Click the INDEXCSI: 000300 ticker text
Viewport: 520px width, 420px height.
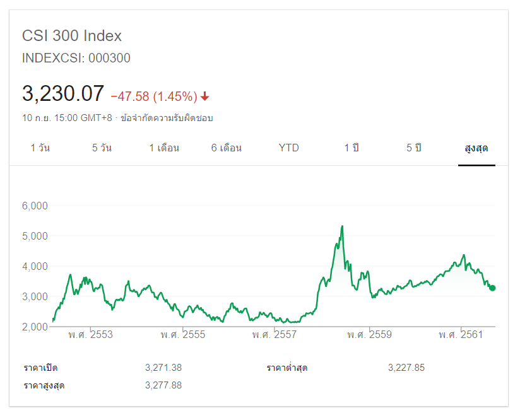pos(76,58)
